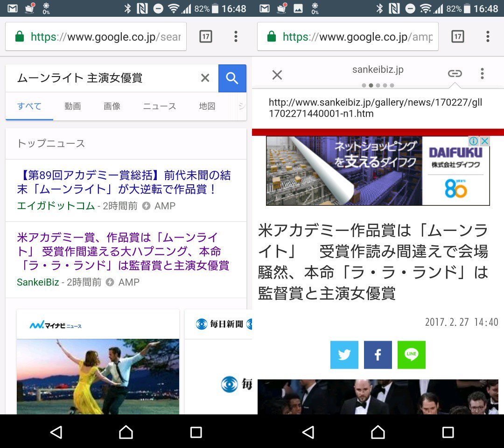The height and width of the screenshot is (448, 504).
Task: Tap the Gmail notification icon in right status bar
Action: pyautogui.click(x=265, y=8)
